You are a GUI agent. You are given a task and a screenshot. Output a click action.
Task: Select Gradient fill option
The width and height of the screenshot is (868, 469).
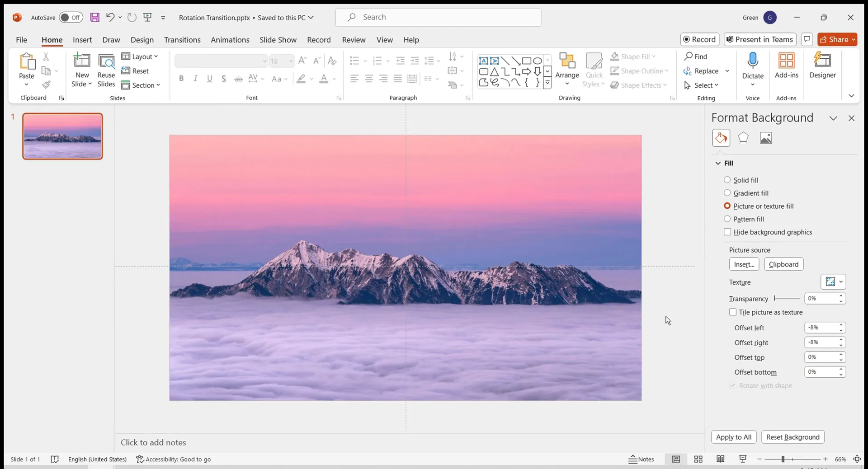pyautogui.click(x=727, y=193)
